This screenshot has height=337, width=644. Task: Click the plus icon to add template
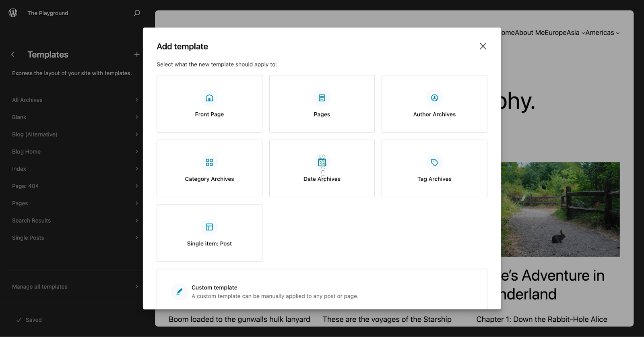pyautogui.click(x=137, y=54)
